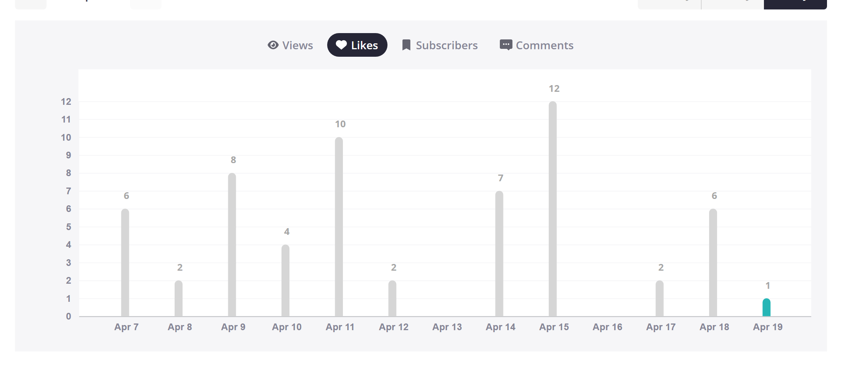Select the Apr 14 bar with 7 likes
This screenshot has width=868, height=381.
[x=499, y=253]
